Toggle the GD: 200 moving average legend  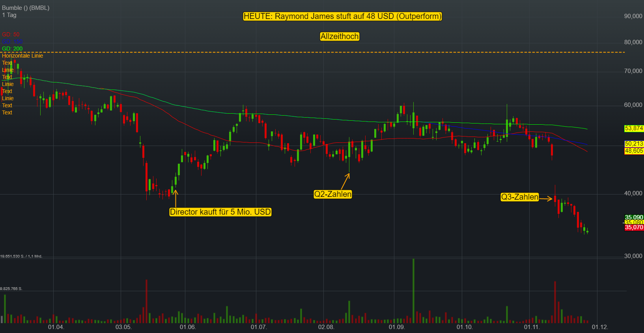(12, 49)
